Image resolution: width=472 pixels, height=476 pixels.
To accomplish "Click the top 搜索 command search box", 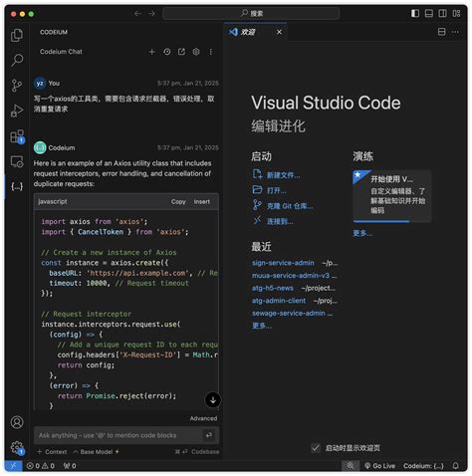I will click(251, 14).
